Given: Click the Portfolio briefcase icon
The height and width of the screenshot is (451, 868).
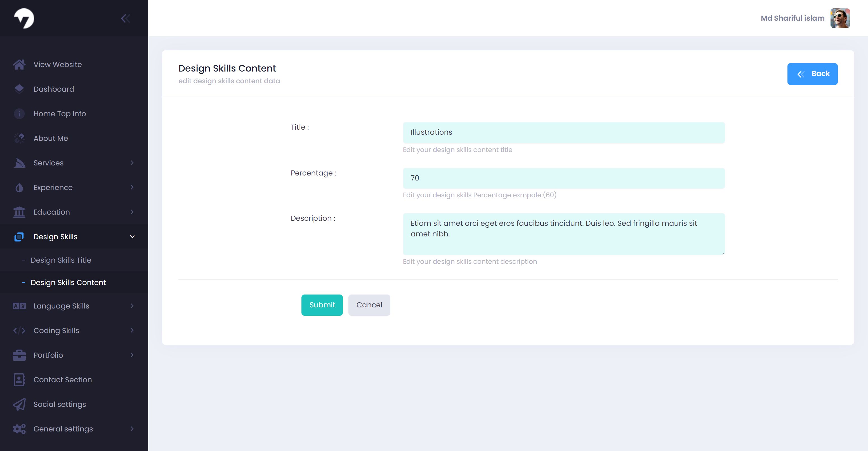Looking at the screenshot, I should pos(19,355).
